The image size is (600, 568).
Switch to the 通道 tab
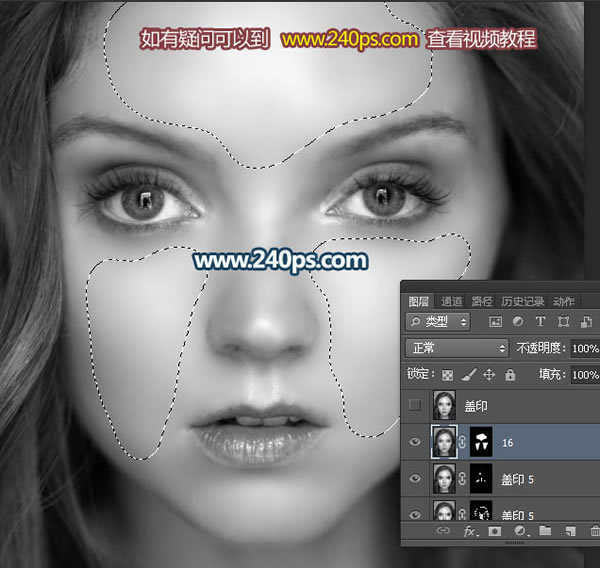pyautogui.click(x=452, y=302)
